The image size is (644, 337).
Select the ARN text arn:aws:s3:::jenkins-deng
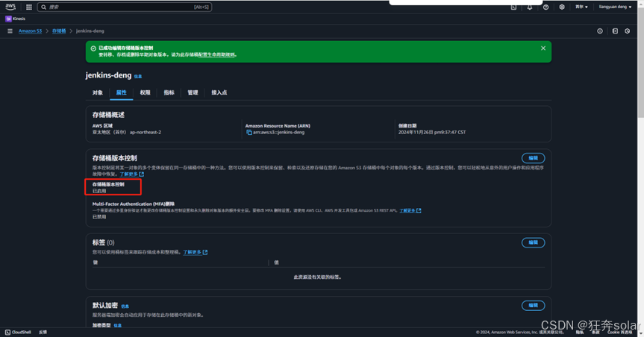pos(278,132)
